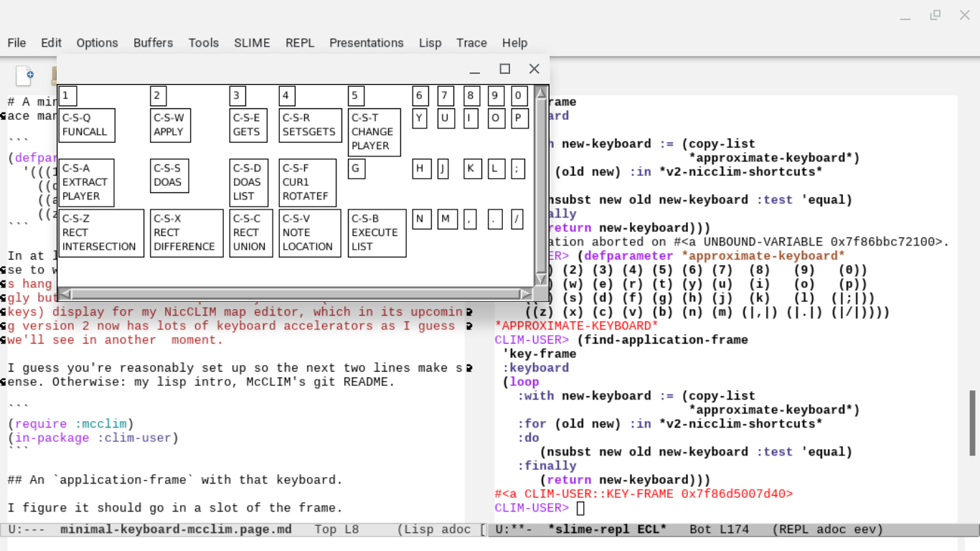Click the new file toolbar icon

click(24, 75)
